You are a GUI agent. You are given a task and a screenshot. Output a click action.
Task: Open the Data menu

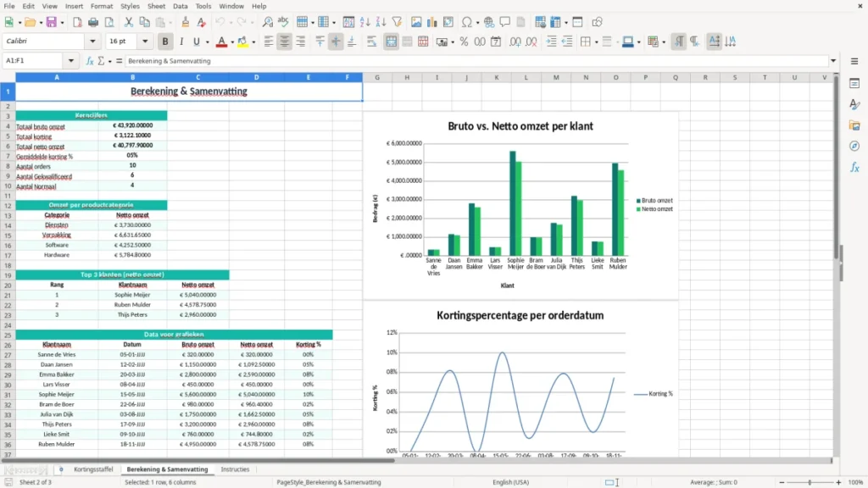click(x=180, y=6)
